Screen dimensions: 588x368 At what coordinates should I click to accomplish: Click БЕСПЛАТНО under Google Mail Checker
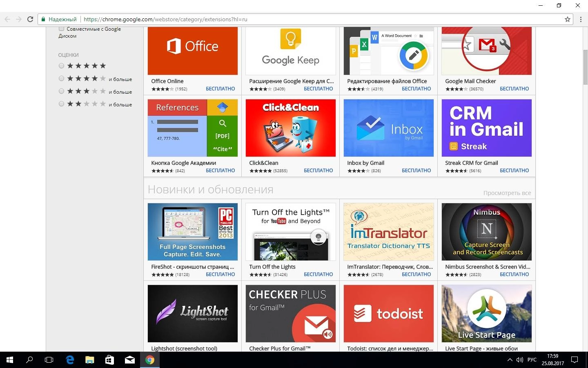(514, 89)
